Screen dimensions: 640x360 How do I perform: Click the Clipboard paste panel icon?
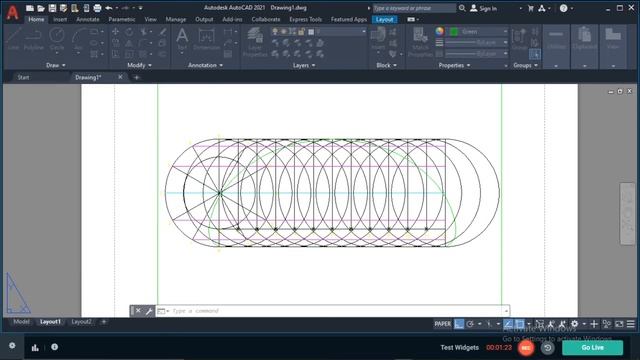pyautogui.click(x=584, y=39)
